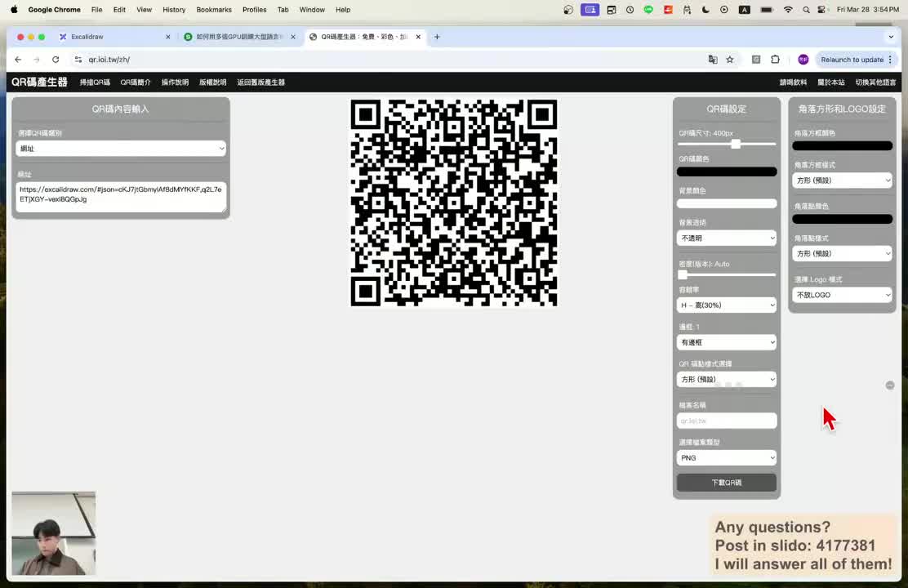
Task: Open the QR code type dropdown showing 網址
Action: pyautogui.click(x=121, y=149)
